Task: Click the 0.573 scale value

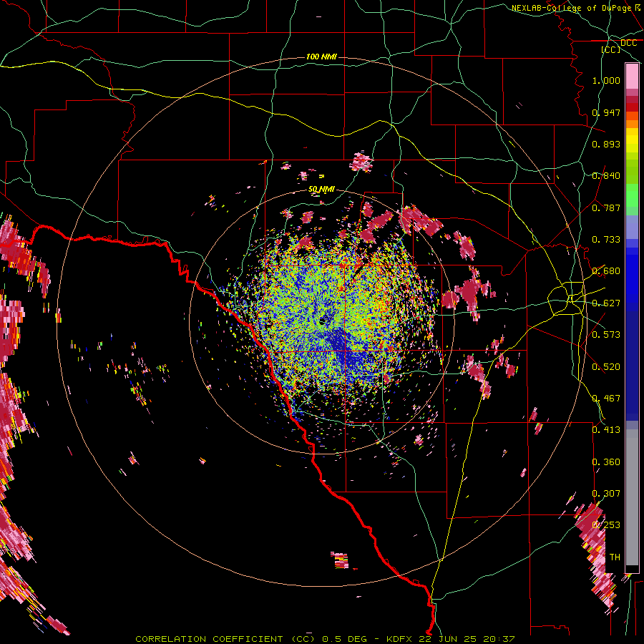Action: click(606, 335)
